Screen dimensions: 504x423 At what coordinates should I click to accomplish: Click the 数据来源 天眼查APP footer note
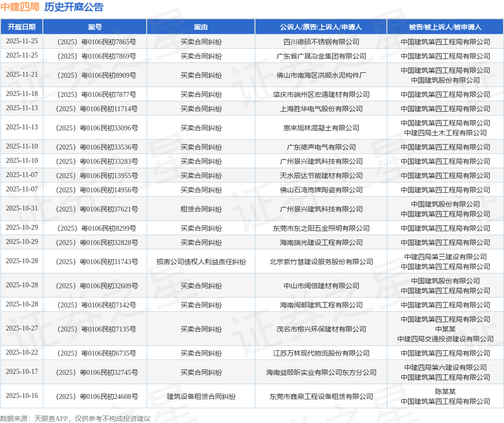click(x=75, y=419)
